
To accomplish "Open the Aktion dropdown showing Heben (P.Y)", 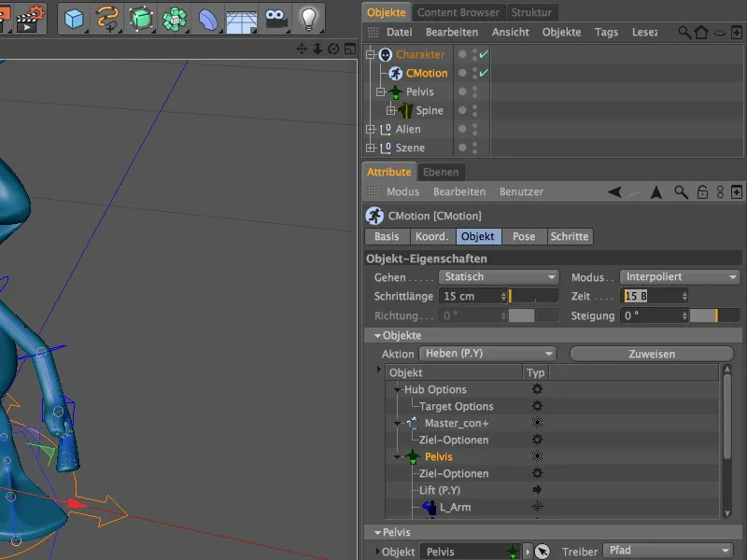I will click(x=486, y=354).
